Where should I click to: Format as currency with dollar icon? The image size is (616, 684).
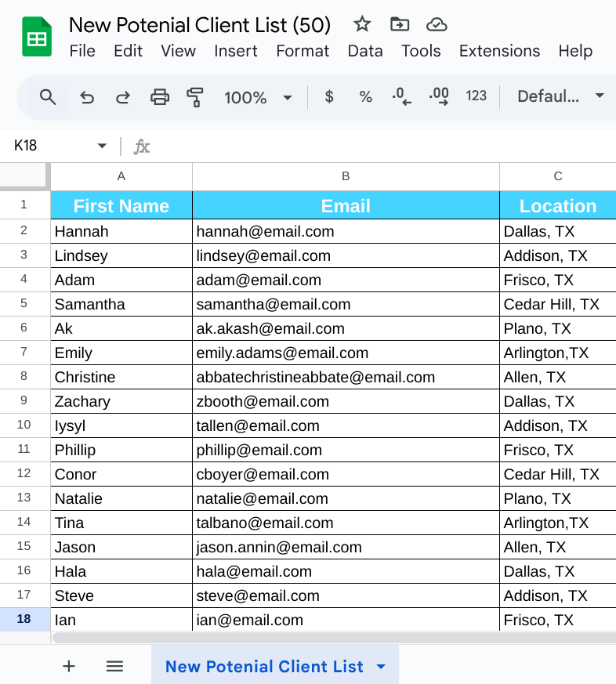[329, 96]
